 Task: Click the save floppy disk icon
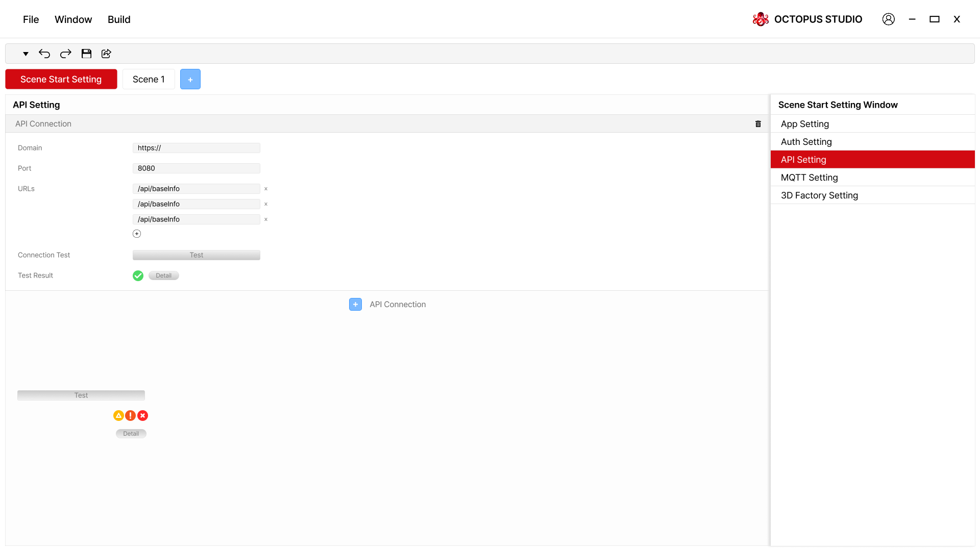tap(86, 54)
